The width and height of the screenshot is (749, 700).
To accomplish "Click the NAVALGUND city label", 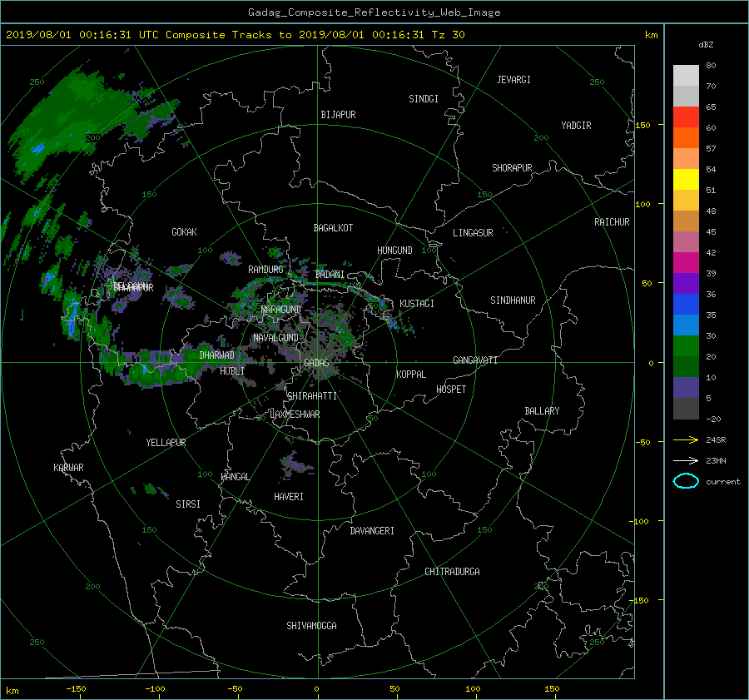I will (275, 338).
